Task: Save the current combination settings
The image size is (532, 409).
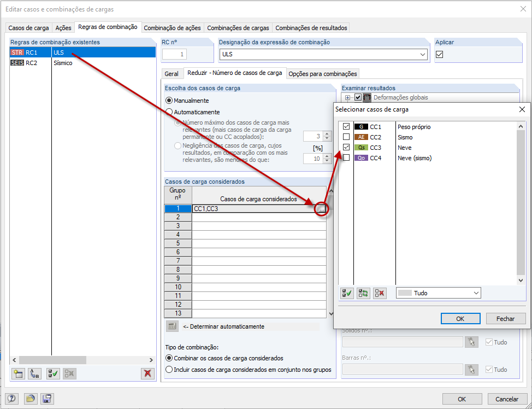Action: [x=47, y=399]
